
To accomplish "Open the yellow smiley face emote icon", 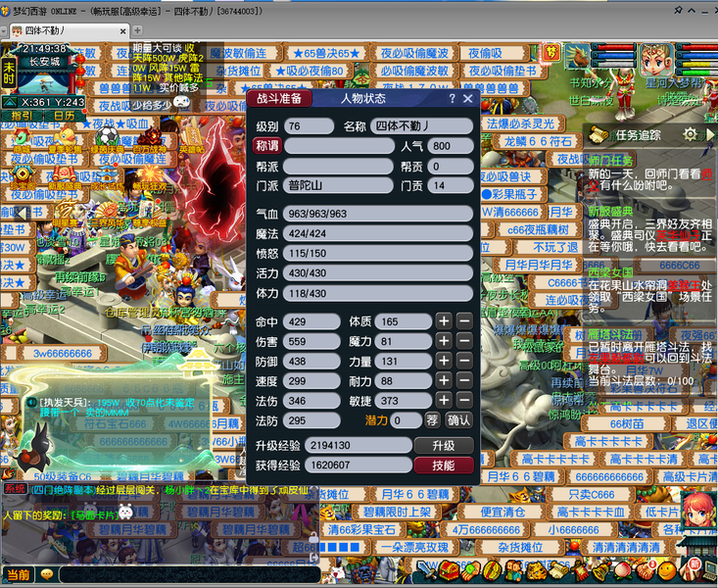I will [667, 571].
